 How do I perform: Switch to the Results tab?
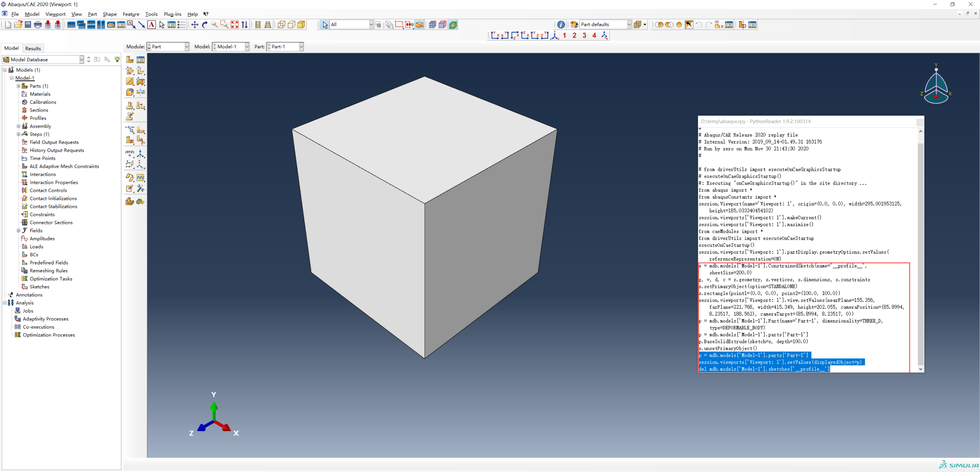[33, 48]
